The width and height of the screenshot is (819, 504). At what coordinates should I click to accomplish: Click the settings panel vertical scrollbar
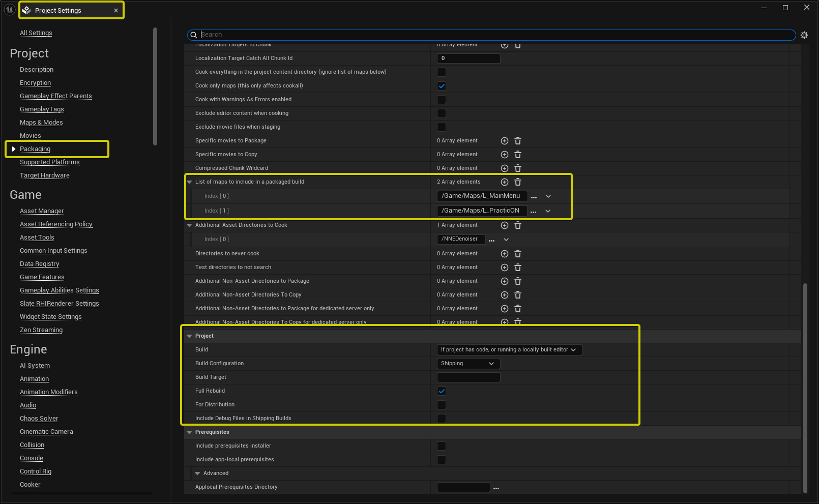click(805, 387)
